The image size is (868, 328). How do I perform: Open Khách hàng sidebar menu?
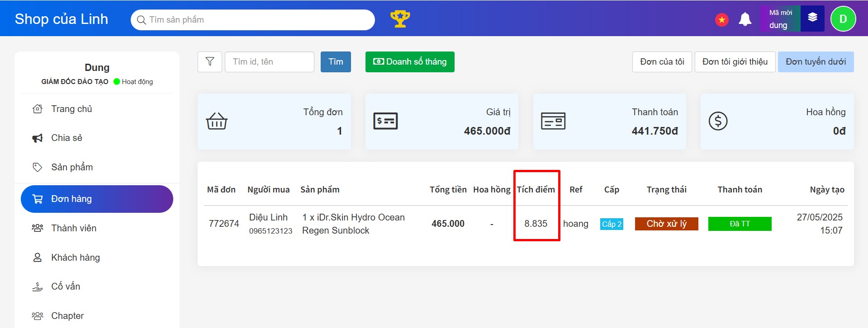click(97, 258)
